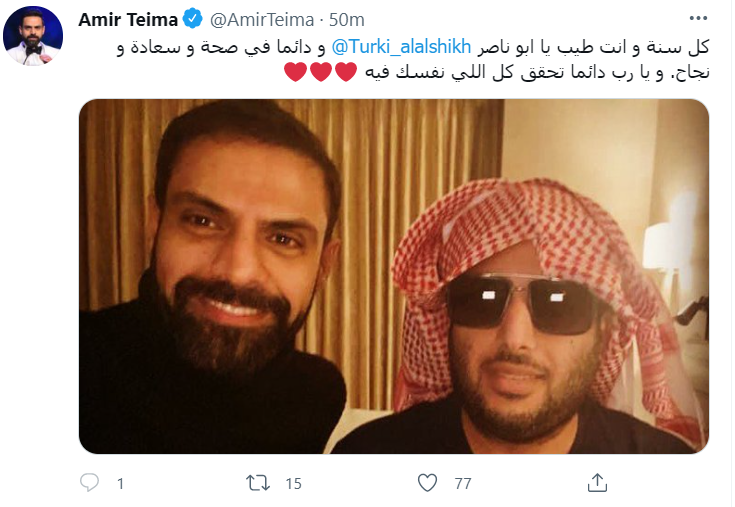
Task: Click the reply count number 1
Action: coord(121,484)
